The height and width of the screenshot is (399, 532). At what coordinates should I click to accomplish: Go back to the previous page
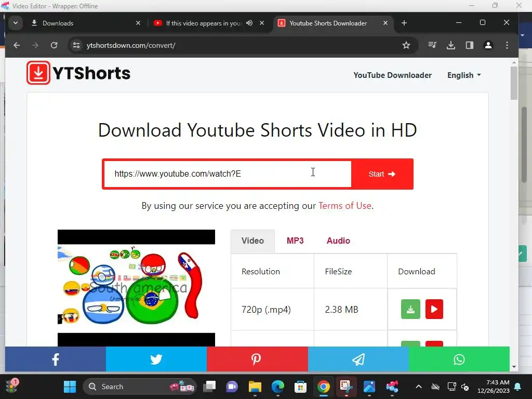[x=17, y=45]
